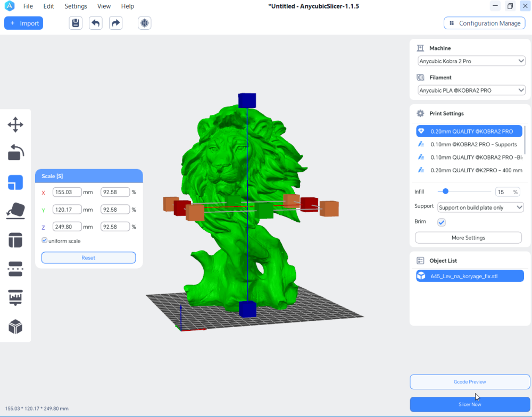This screenshot has height=417, width=532.
Task: Click the Gcode Preview button
Action: [470, 382]
